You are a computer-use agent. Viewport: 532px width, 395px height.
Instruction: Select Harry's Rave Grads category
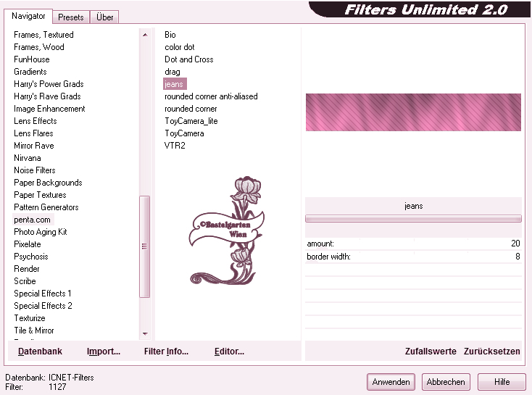click(x=47, y=96)
